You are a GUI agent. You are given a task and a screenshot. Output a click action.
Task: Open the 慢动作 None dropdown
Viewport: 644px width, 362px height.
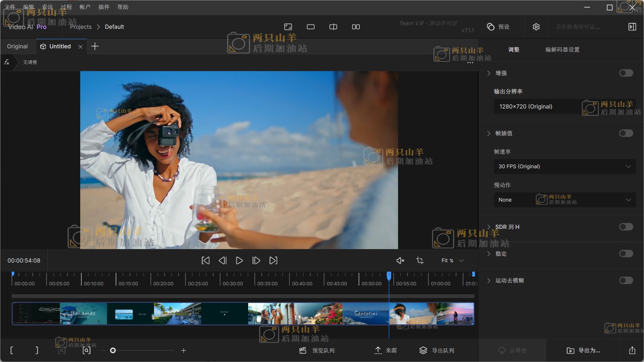pyautogui.click(x=565, y=200)
